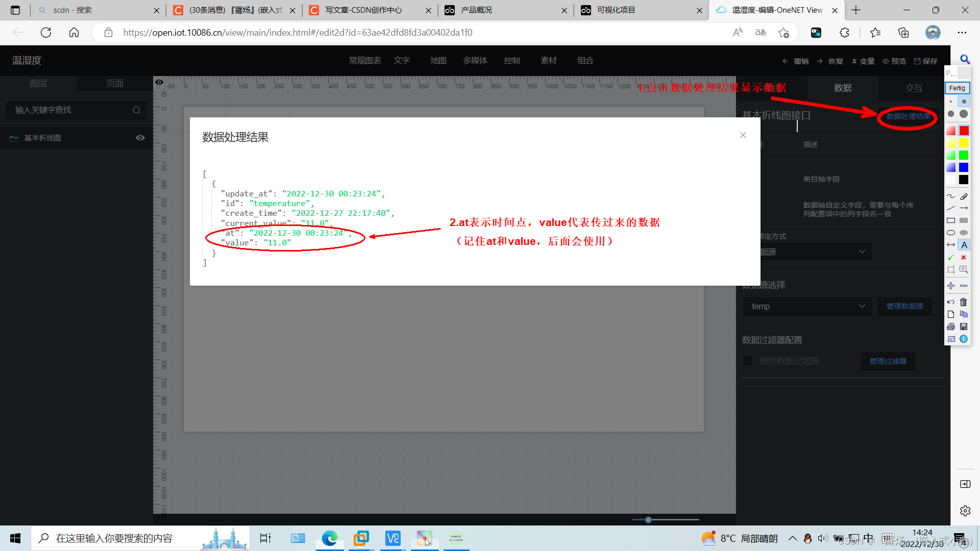Image resolution: width=980 pixels, height=551 pixels.
Task: Toggle visibility of 基本折线图 layer
Action: [x=140, y=138]
